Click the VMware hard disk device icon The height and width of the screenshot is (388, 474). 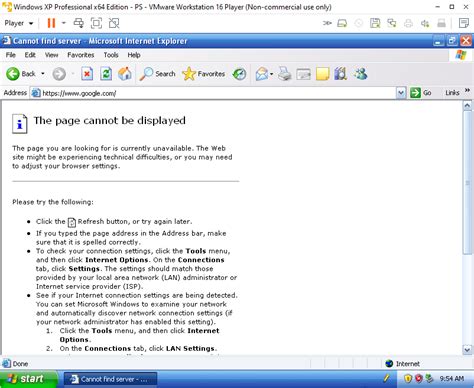point(342,23)
